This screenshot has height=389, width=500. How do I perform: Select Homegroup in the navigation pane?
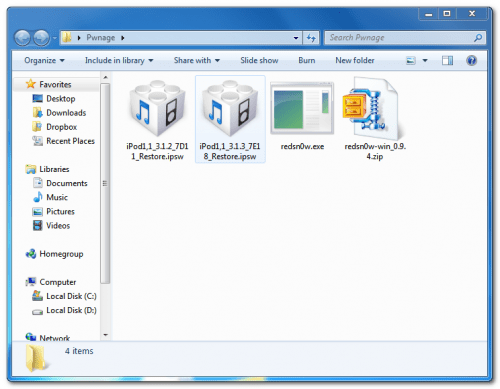[61, 254]
